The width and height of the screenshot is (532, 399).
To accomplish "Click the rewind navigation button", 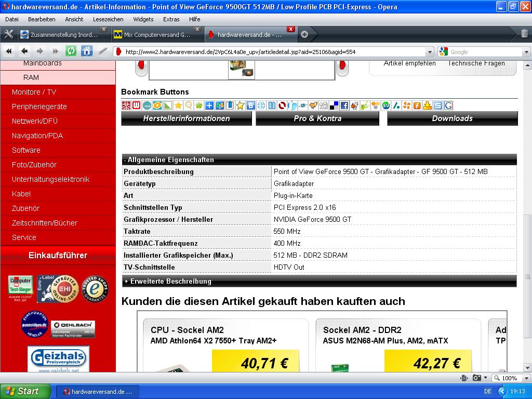I will pos(9,51).
